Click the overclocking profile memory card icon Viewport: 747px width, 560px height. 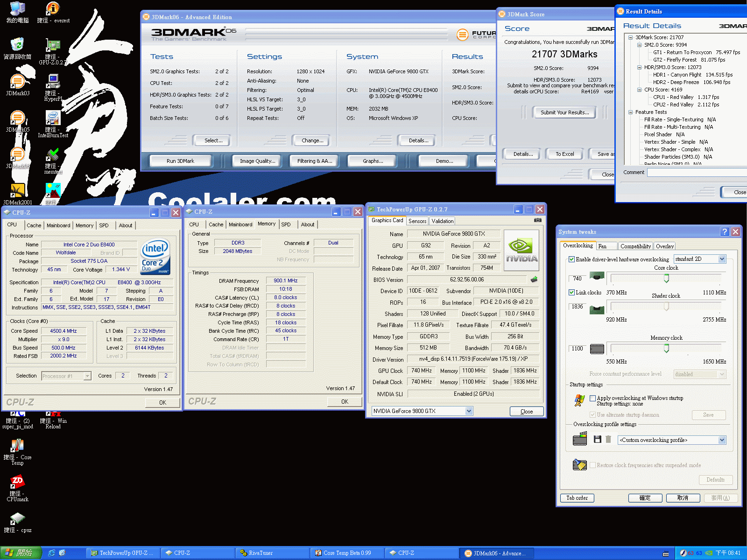(x=580, y=439)
